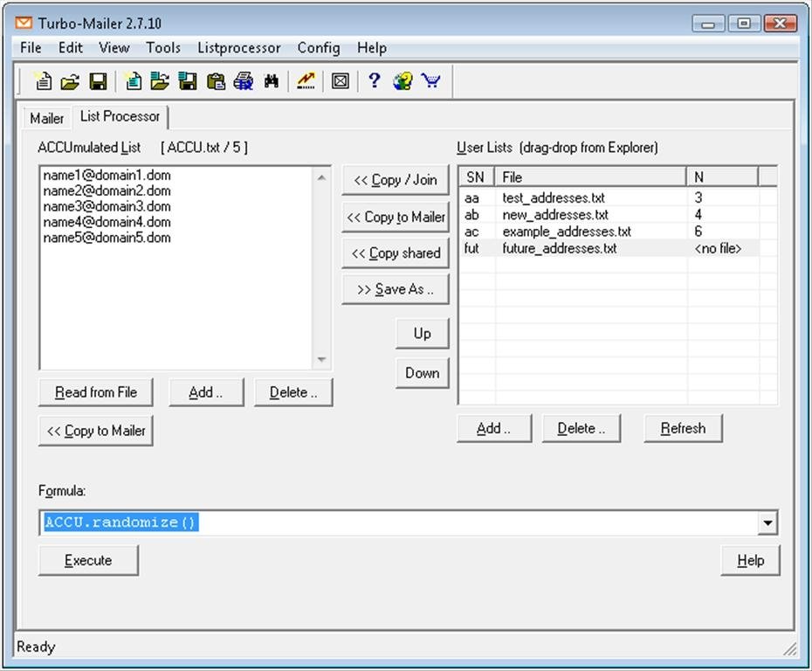The image size is (812, 671).
Task: Click the Save floppy disk icon
Action: tap(98, 81)
